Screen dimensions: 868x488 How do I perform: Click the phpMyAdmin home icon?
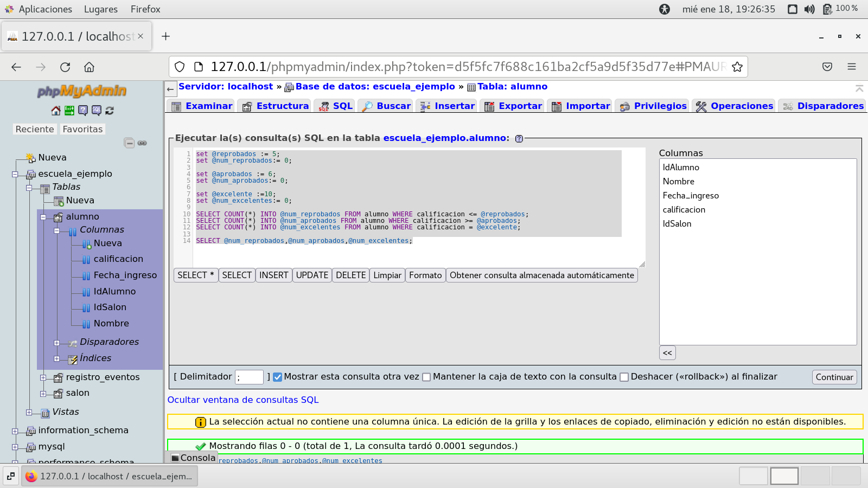coord(56,111)
